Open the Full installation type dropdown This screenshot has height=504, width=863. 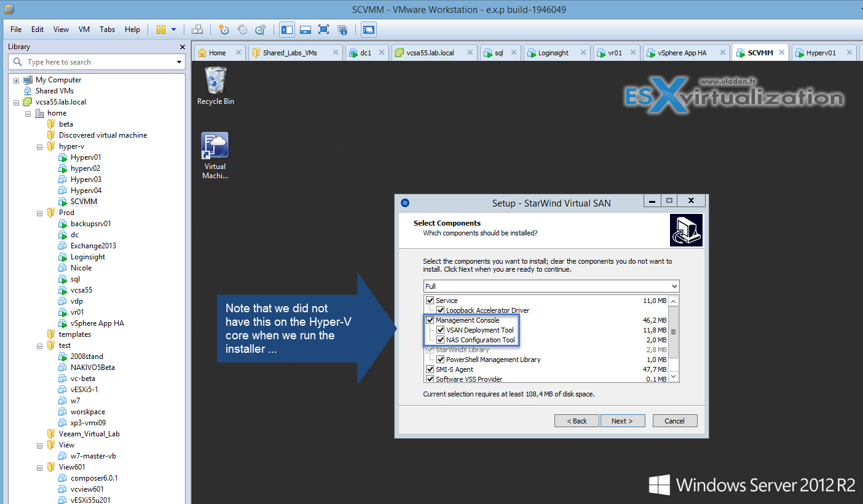(551, 286)
